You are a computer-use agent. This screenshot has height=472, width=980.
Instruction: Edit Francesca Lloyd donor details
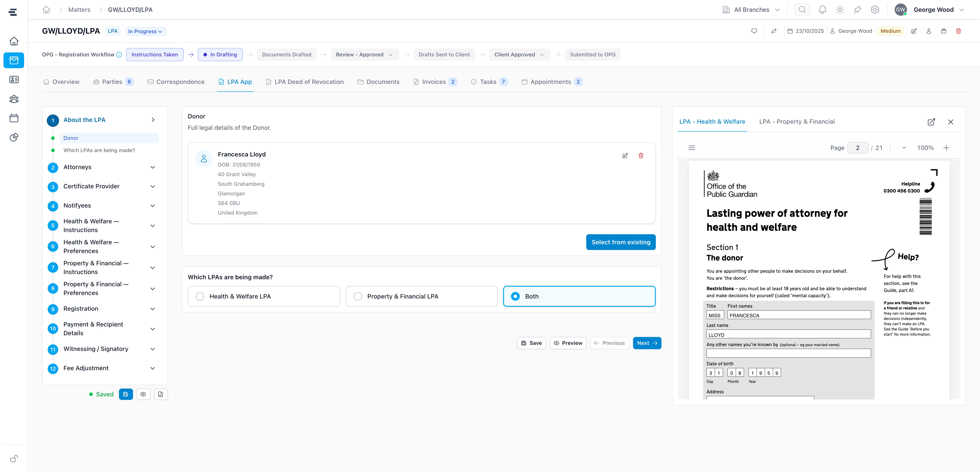pos(625,155)
